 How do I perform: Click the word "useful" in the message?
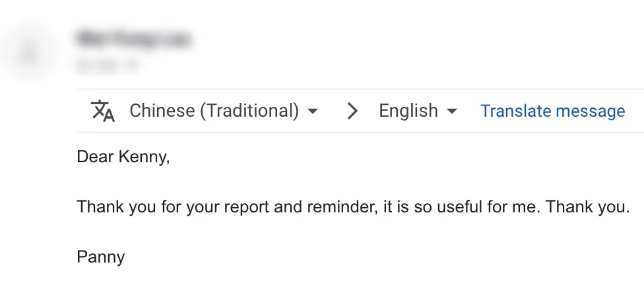click(x=459, y=206)
